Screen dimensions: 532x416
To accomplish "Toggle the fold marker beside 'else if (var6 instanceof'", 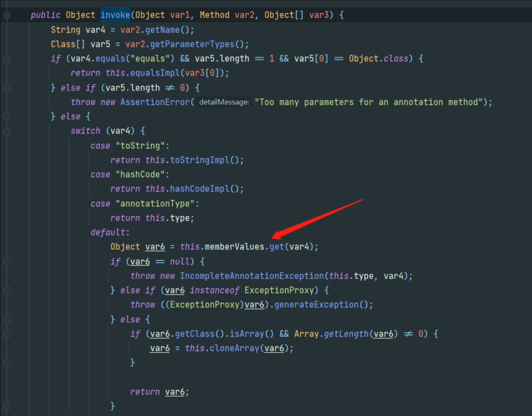I will 7,290.
